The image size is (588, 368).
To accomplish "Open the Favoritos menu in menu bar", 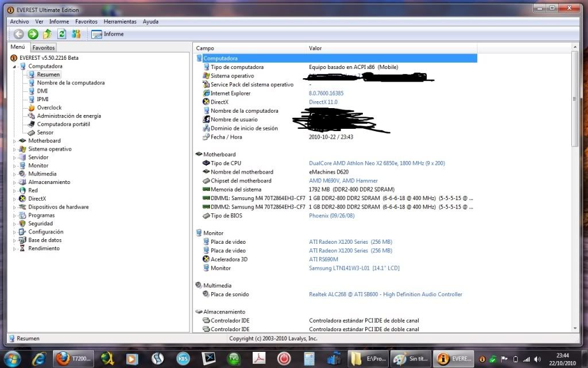I will coord(86,21).
